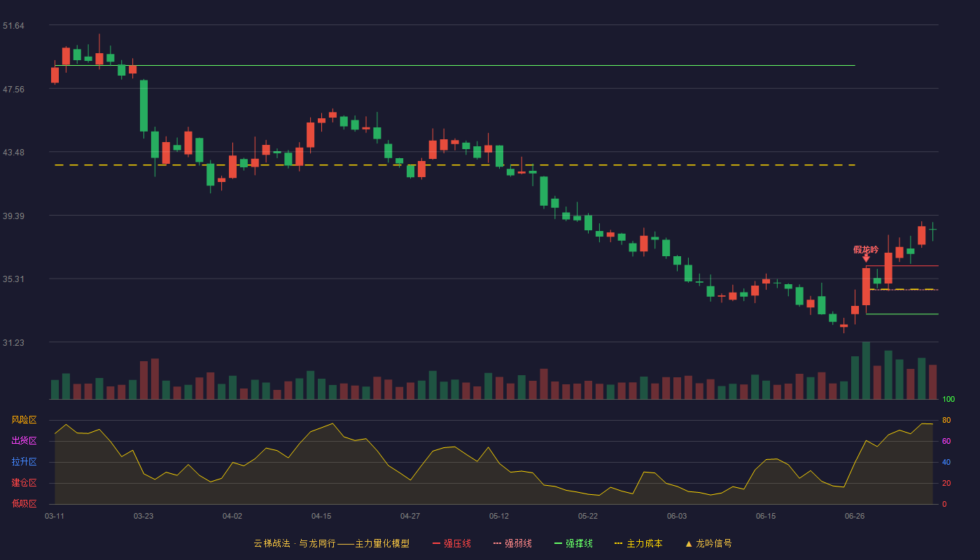This screenshot has height=560, width=980.
Task: Click the 40 indicator scale label
Action: tap(946, 462)
